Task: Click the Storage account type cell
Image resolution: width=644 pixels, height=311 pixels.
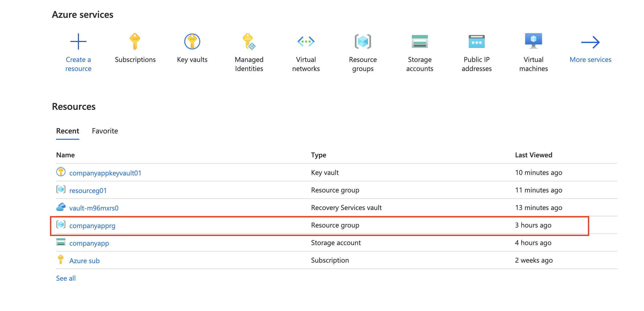Action: tap(336, 243)
